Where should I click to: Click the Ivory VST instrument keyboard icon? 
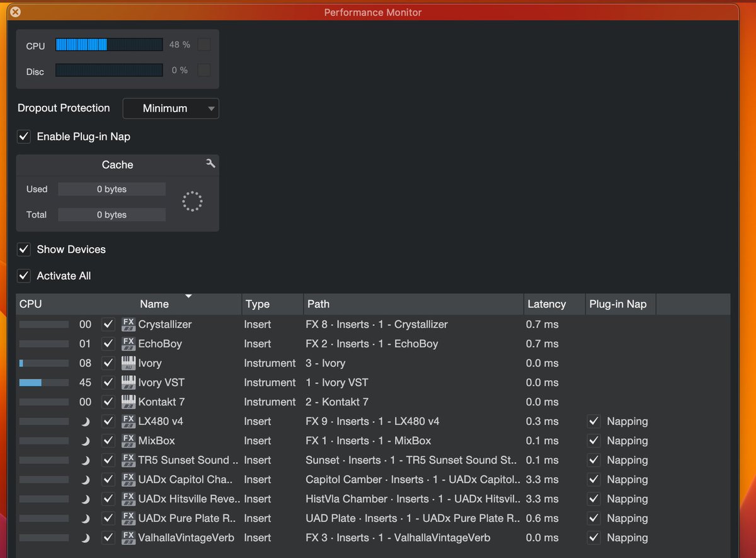[x=129, y=383]
